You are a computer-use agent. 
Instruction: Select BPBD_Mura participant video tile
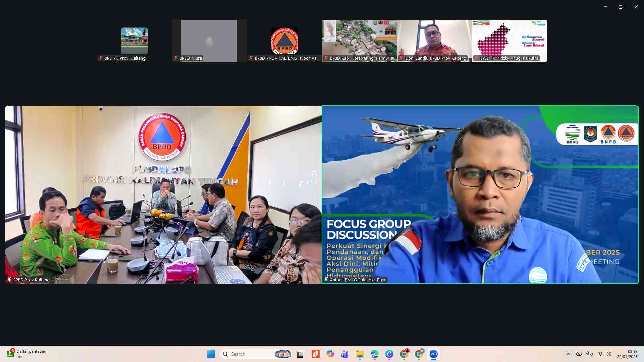(209, 41)
